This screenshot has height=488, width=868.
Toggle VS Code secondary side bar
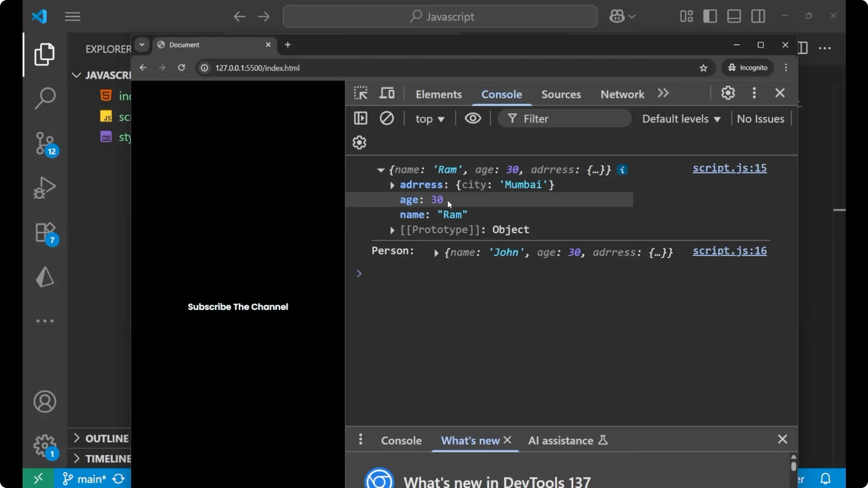point(758,16)
